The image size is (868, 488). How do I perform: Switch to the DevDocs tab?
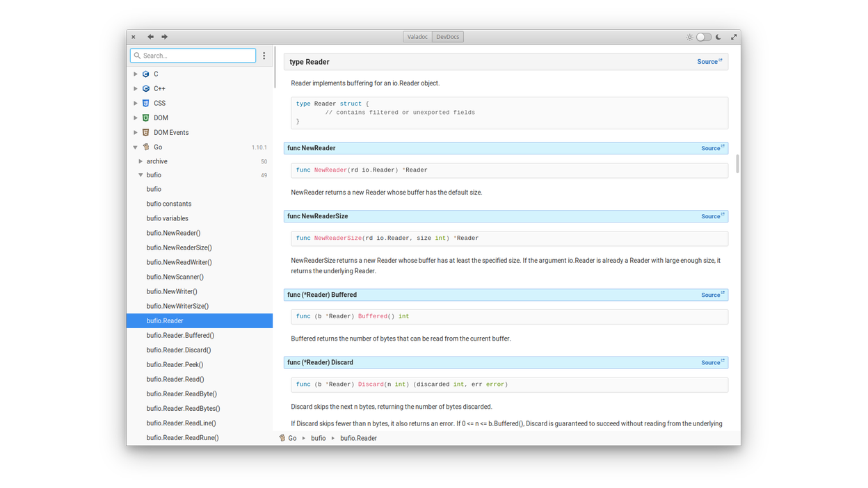447,36
